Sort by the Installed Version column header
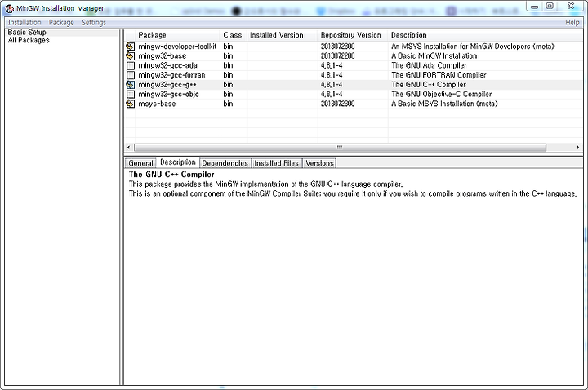Screen dimensions: 588x390 coord(282,35)
